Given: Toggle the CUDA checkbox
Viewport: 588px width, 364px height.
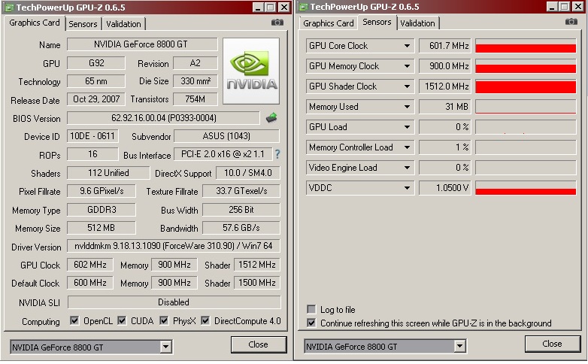Looking at the screenshot, I should pos(122,320).
